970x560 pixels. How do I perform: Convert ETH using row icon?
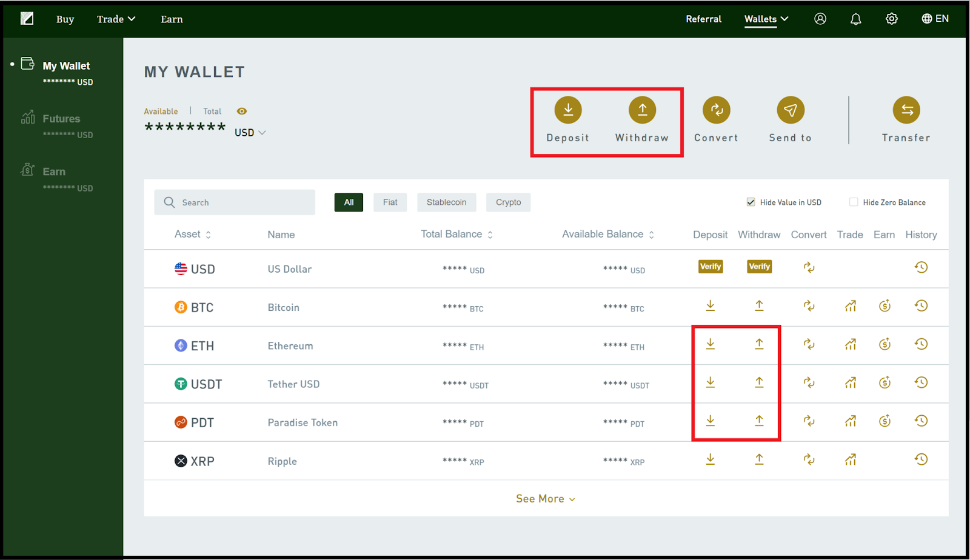tap(809, 344)
